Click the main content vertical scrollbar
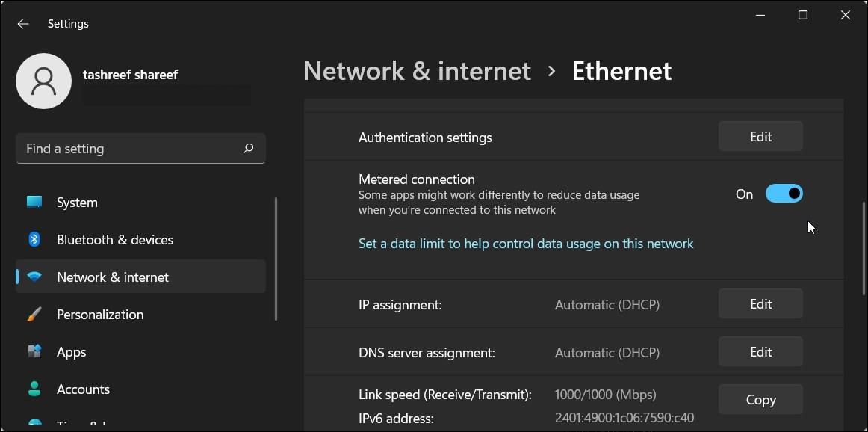Screen dimensions: 868x432 tap(863, 247)
